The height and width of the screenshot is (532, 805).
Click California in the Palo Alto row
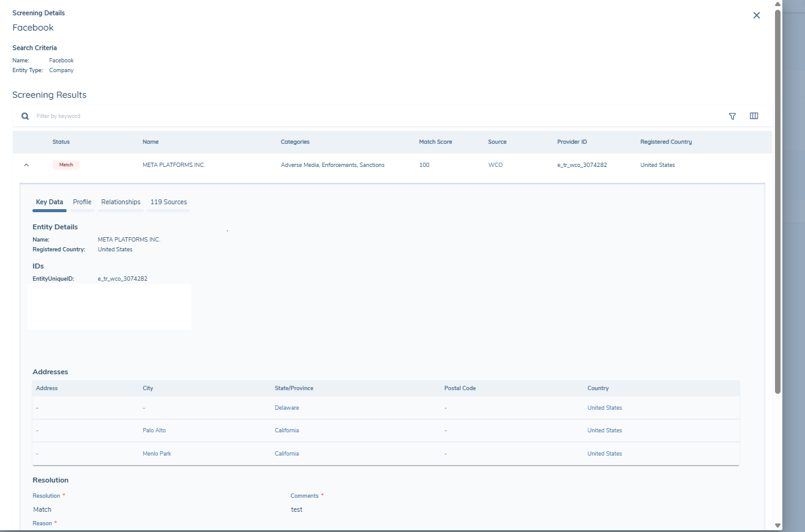[287, 430]
